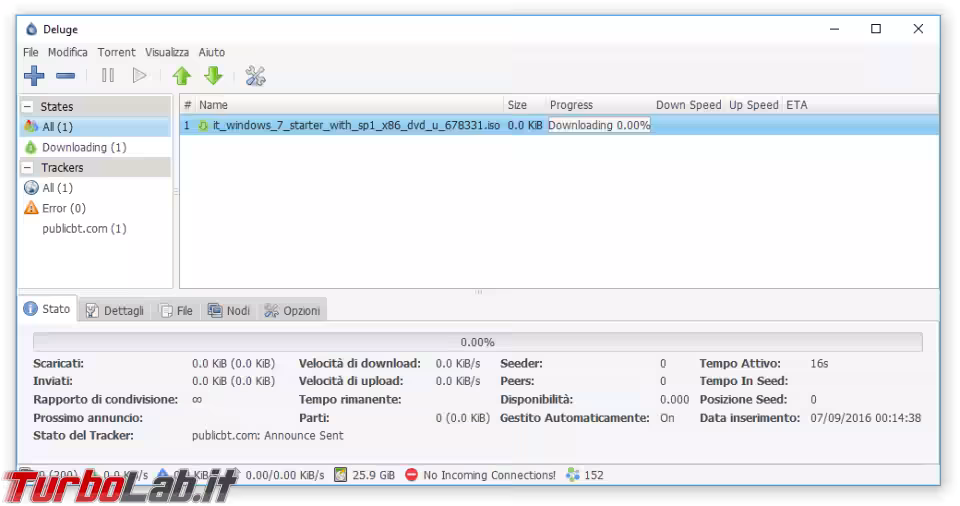960x506 pixels.
Task: Click the 0.00/0.00 KiB/s protocol traffic entry
Action: [285, 475]
